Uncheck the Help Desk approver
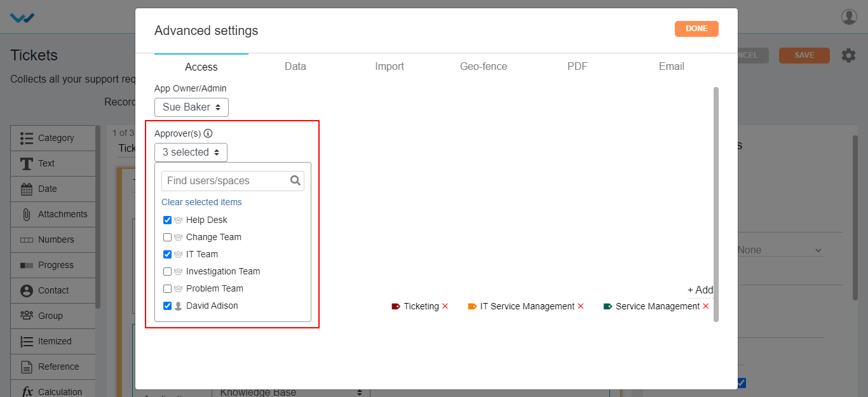 pos(167,220)
